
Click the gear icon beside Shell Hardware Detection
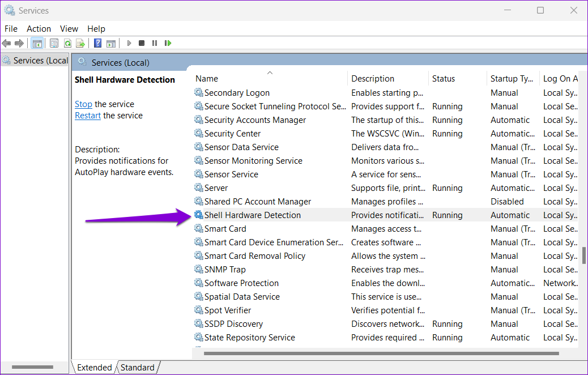[199, 215]
